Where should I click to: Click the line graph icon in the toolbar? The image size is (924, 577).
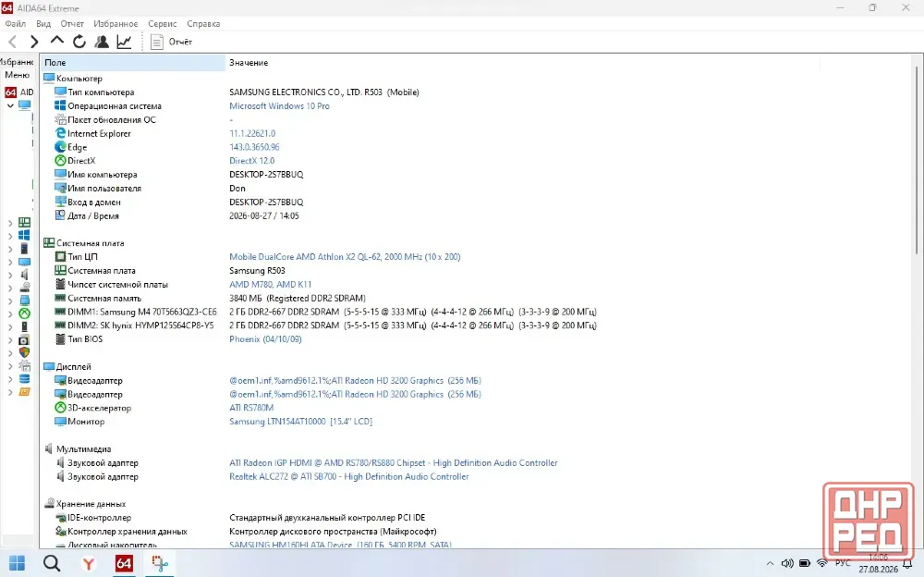pyautogui.click(x=125, y=42)
